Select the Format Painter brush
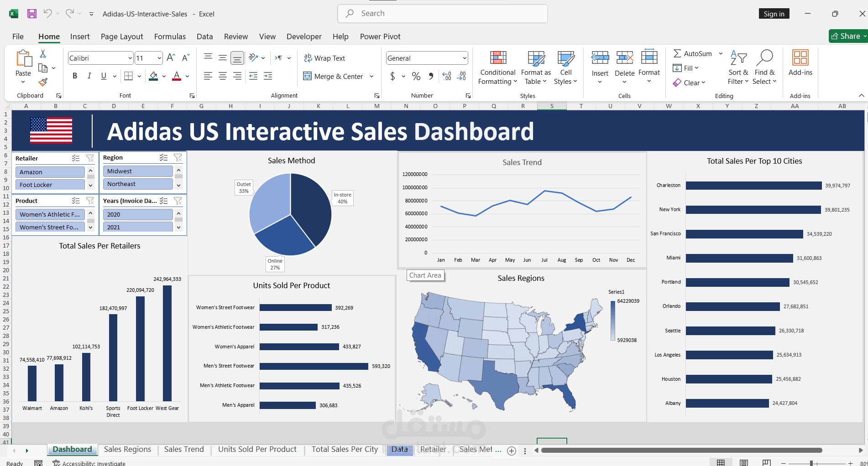The width and height of the screenshot is (868, 466). (x=43, y=82)
